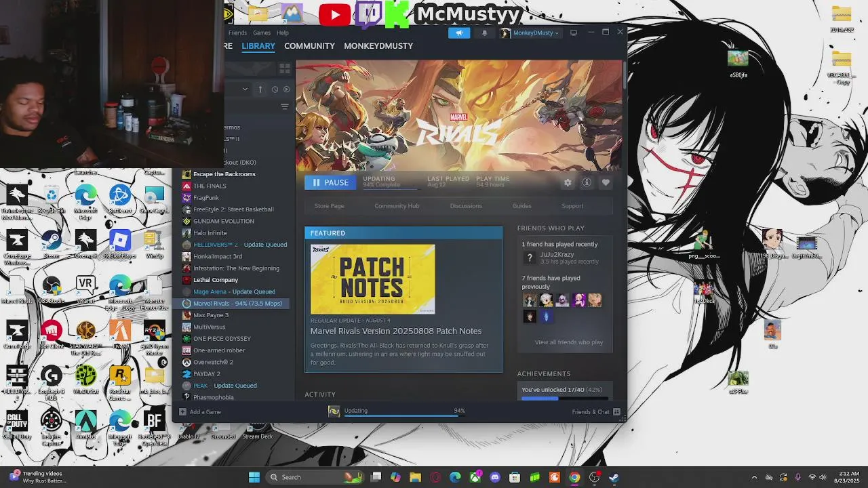Viewport: 868px width, 488px height.
Task: Switch to the COMMUNITY tab
Action: click(x=309, y=45)
